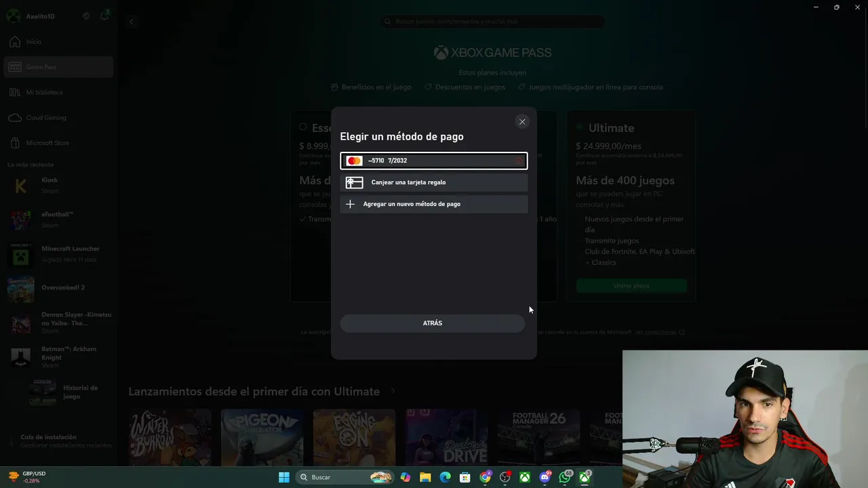Open Cloud Gaming in sidebar
This screenshot has width=868, height=488.
tap(58, 117)
